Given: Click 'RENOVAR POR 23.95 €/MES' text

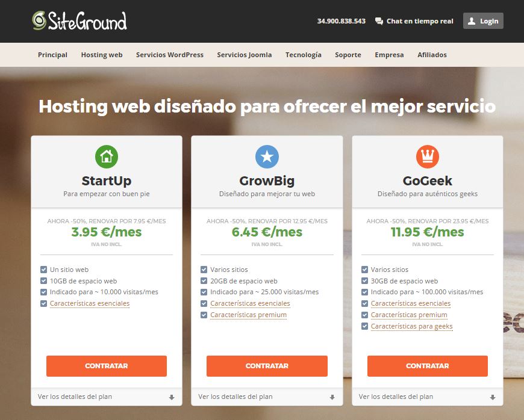Looking at the screenshot, I should (448, 221).
